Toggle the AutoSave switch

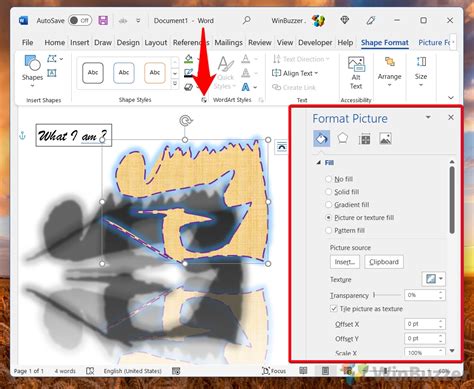click(x=80, y=20)
